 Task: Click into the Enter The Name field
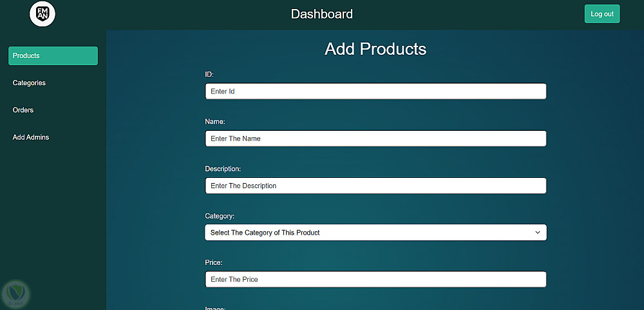375,139
